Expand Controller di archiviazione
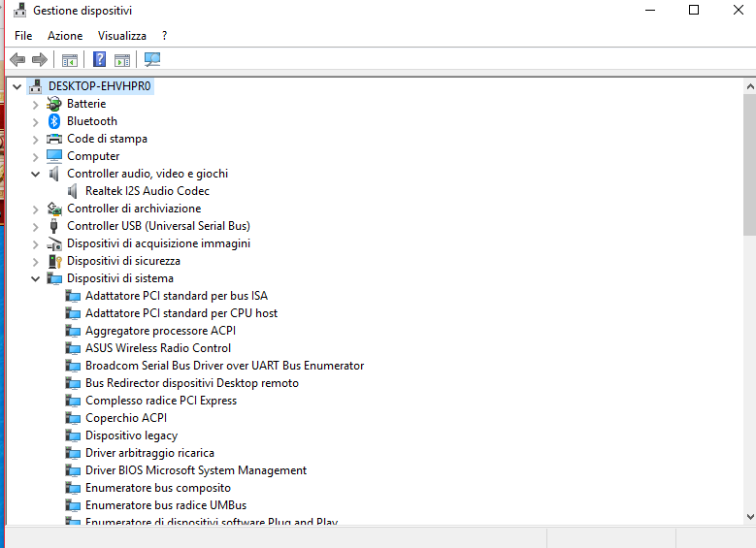This screenshot has height=548, width=756. pyautogui.click(x=35, y=210)
